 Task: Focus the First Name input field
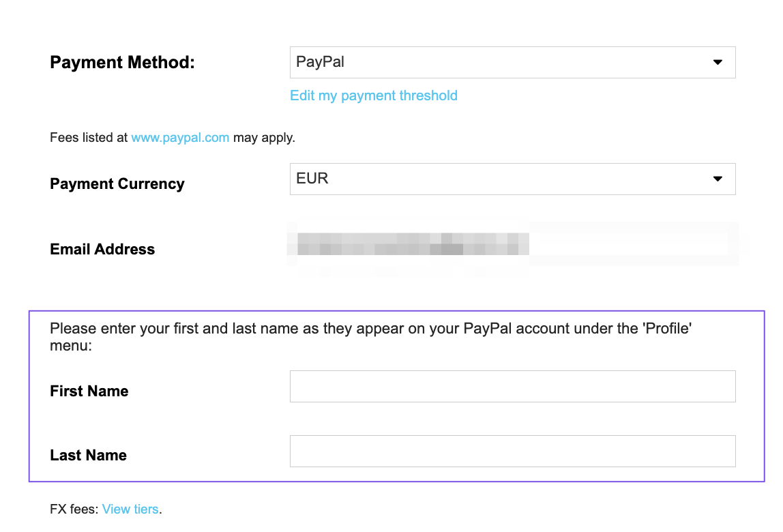[512, 386]
